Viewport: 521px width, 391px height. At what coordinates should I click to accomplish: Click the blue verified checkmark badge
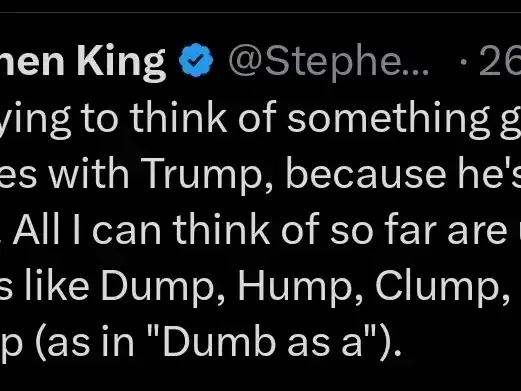196,60
